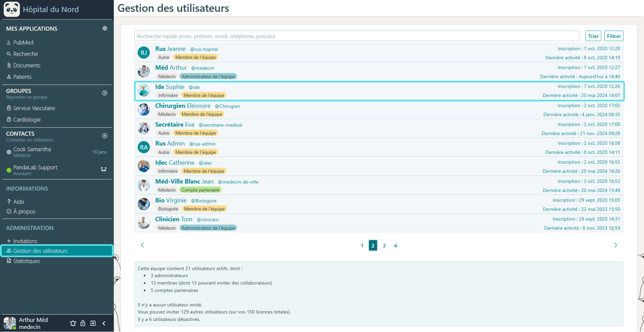This screenshot has height=332, width=644.
Task: Go to the next page arrow
Action: coord(615,245)
